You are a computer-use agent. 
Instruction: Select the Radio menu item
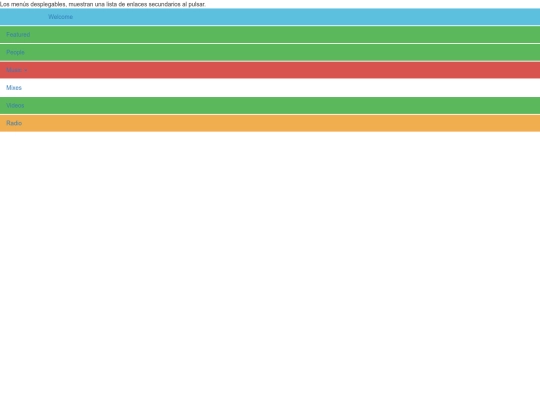pyautogui.click(x=270, y=123)
